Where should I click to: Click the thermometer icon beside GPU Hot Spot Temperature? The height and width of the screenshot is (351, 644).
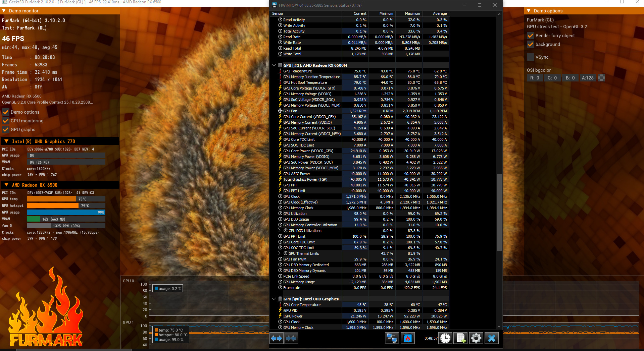280,82
